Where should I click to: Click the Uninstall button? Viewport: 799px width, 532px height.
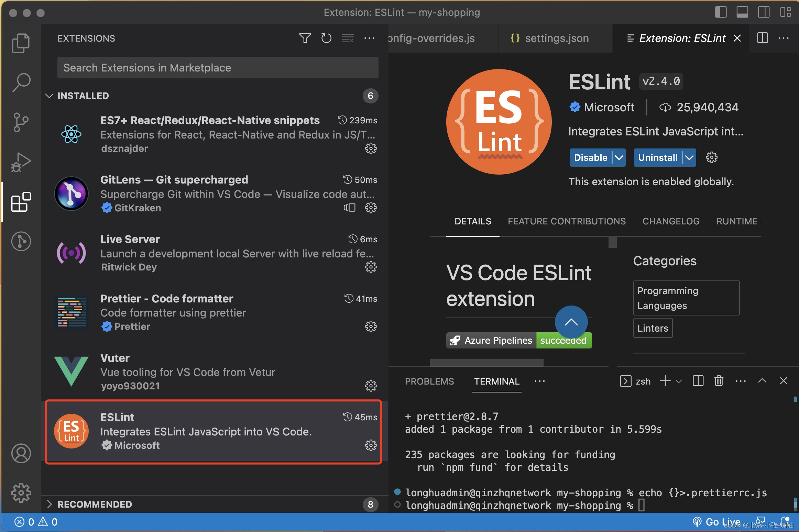tap(657, 158)
